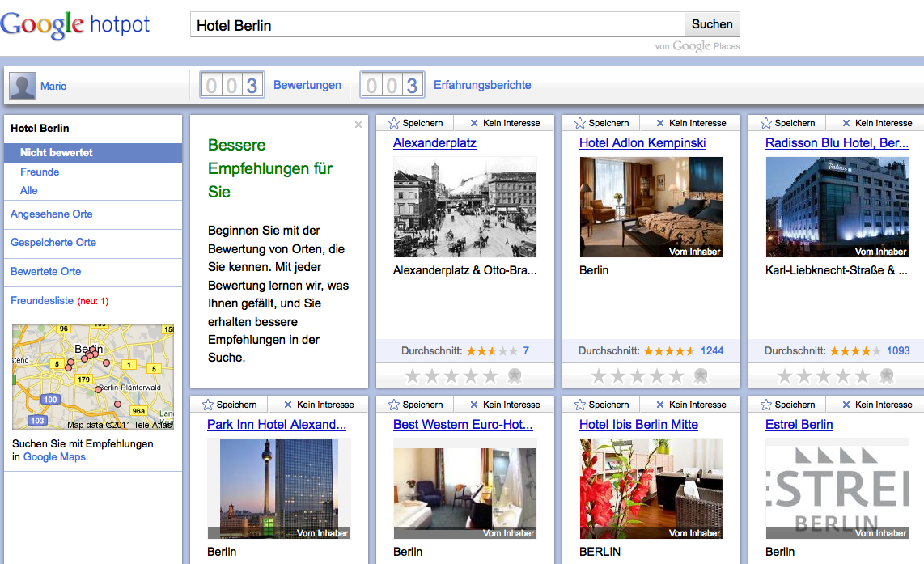Click the 'Hotel Berlin' search input field
924x564 pixels.
(x=437, y=25)
